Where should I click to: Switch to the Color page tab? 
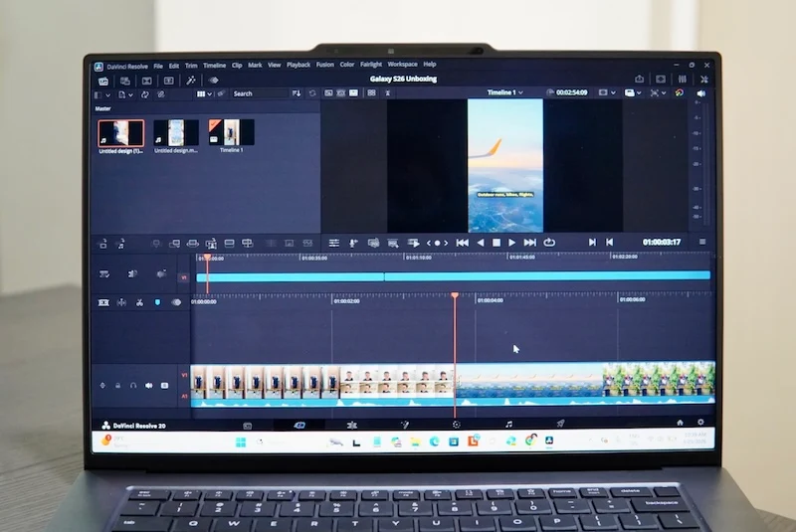point(457,424)
